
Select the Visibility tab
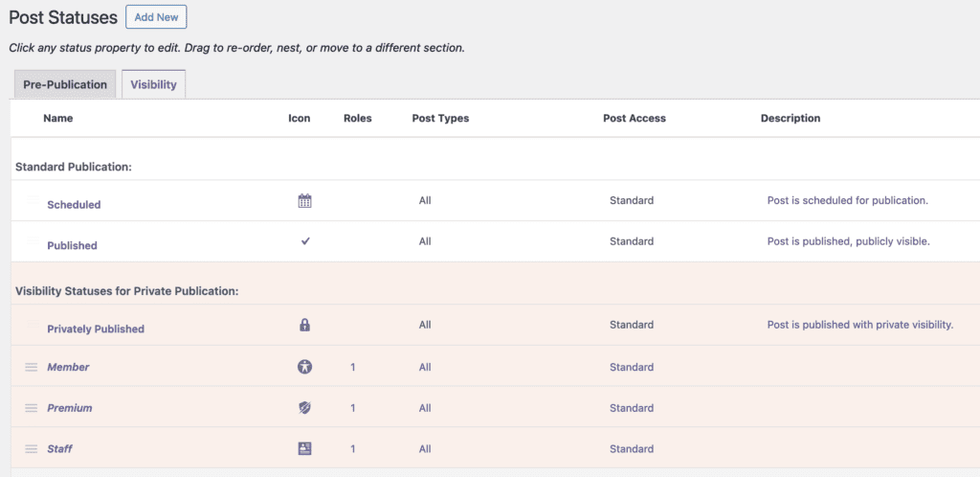(x=153, y=84)
